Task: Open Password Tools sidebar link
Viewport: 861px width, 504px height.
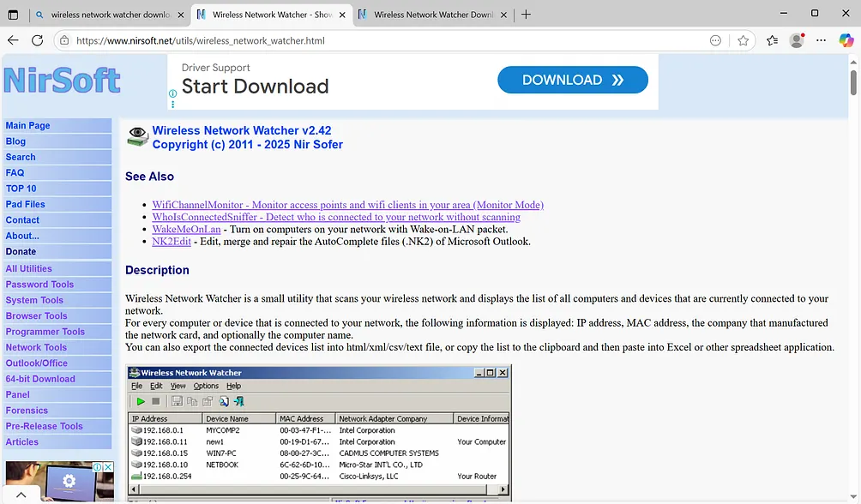Action: tap(57, 285)
